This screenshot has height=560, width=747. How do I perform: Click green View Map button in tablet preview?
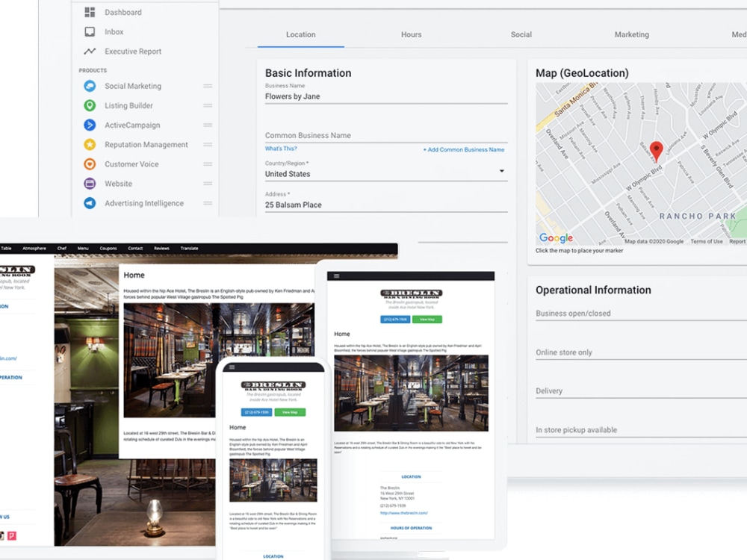[x=427, y=320]
